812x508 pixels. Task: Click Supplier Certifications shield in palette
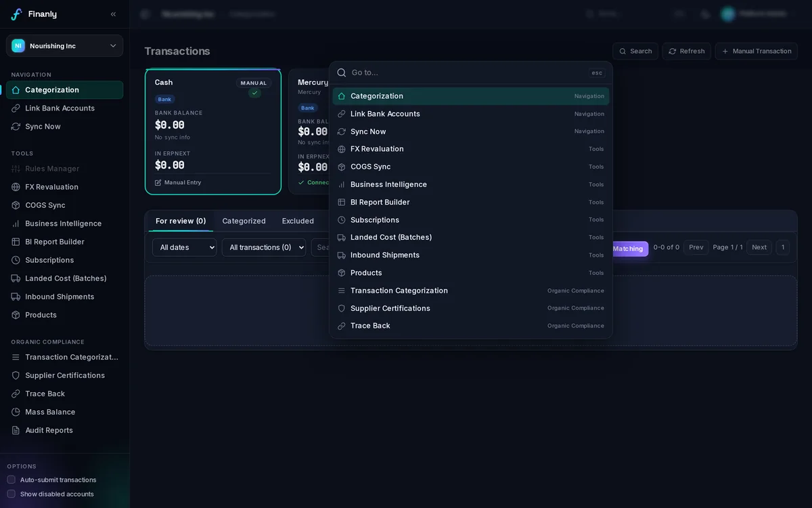tap(342, 308)
